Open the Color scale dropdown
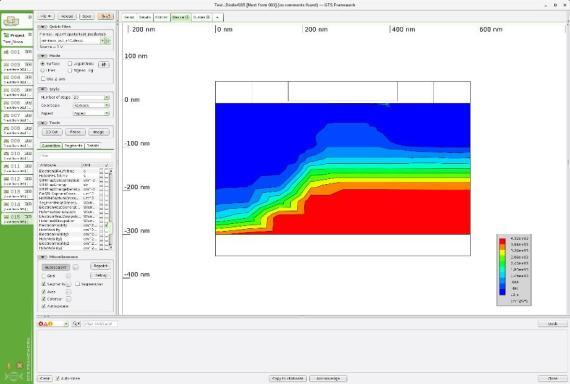The image size is (570, 384). [91, 105]
